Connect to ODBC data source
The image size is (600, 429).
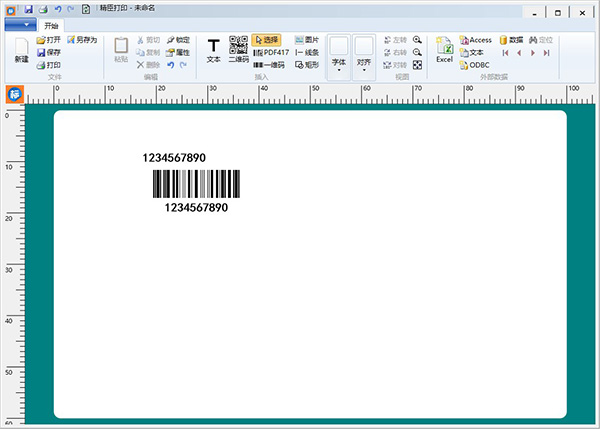pyautogui.click(x=474, y=65)
